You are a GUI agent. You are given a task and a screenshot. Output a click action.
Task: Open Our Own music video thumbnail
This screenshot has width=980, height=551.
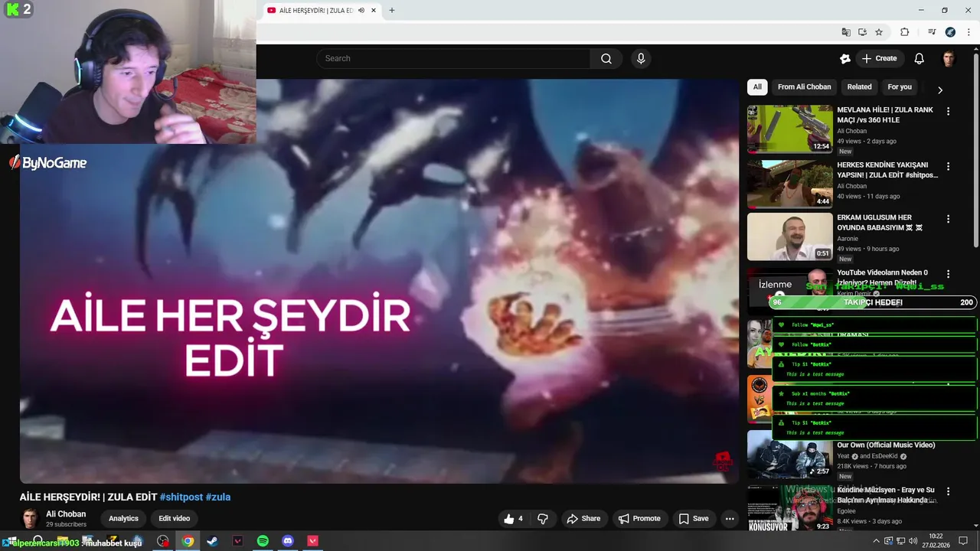click(790, 455)
